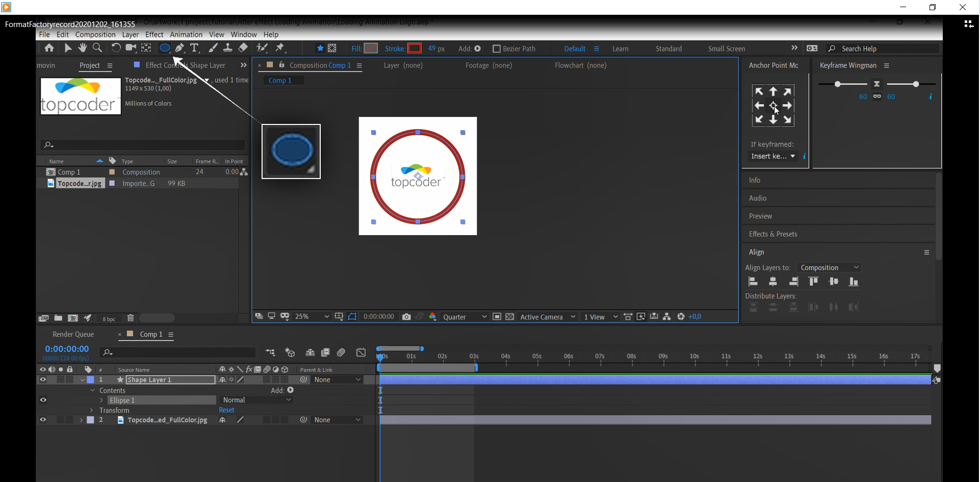Open the Graph Editor icon in timeline

tap(361, 352)
